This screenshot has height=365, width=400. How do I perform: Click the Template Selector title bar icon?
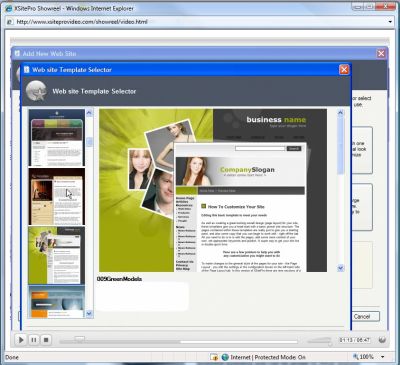pyautogui.click(x=27, y=69)
